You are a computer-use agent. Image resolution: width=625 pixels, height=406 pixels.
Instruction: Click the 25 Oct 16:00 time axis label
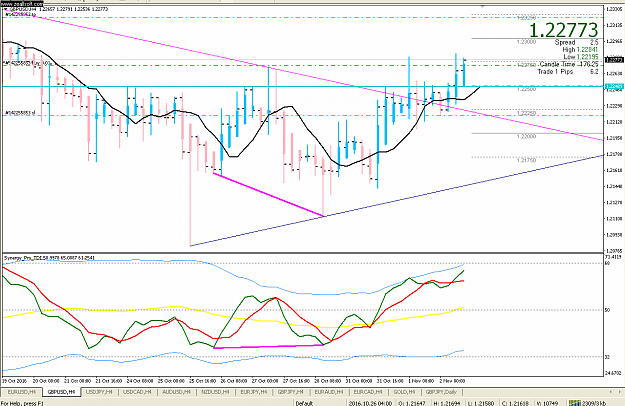[202, 381]
